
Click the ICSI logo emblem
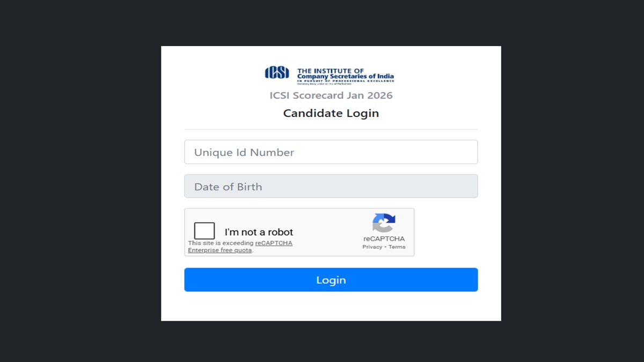(277, 72)
